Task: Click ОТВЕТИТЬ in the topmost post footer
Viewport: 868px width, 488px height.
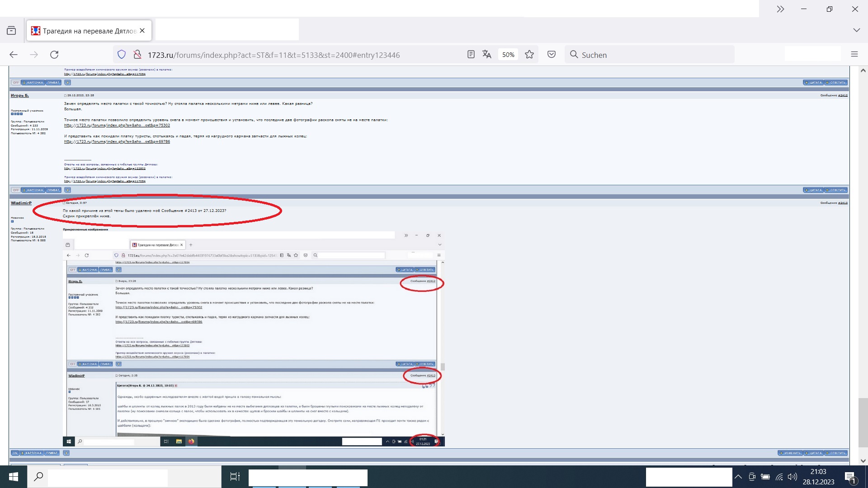Action: pyautogui.click(x=835, y=83)
